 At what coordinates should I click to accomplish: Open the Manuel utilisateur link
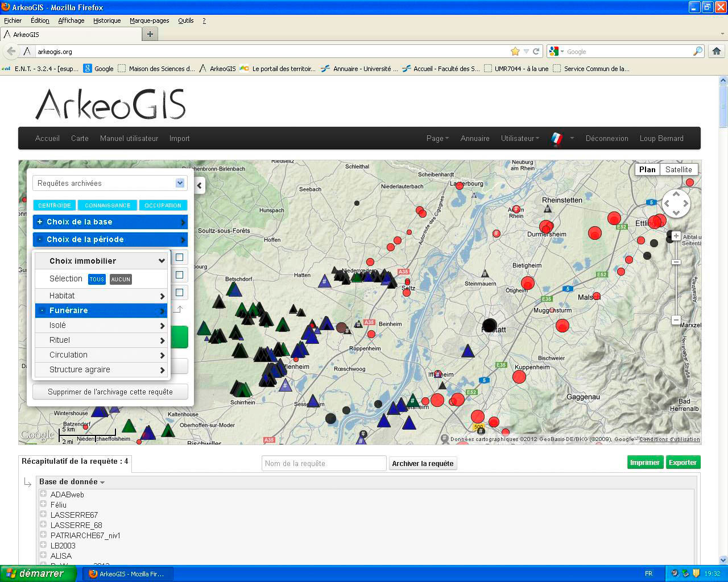coord(129,138)
